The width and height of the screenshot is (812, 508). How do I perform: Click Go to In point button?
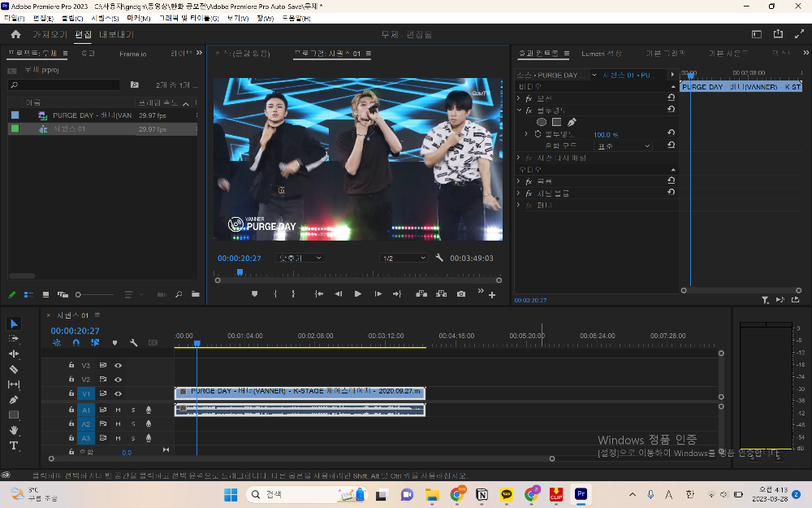pos(319,294)
